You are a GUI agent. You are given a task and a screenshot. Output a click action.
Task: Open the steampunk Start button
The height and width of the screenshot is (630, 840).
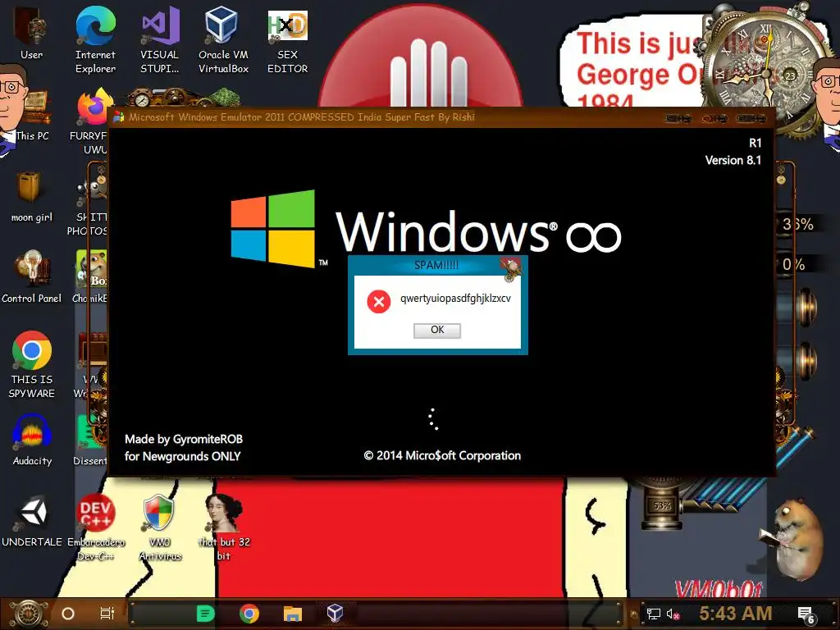tap(30, 614)
